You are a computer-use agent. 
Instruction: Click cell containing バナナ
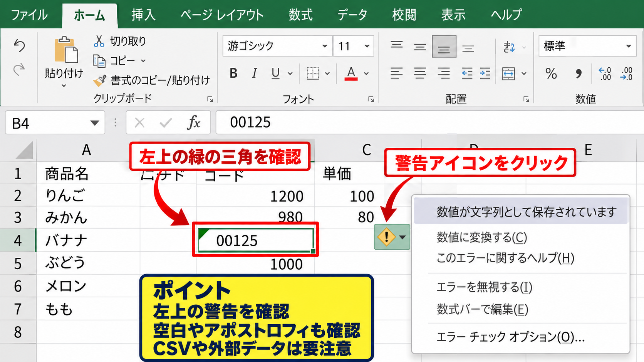[88, 240]
